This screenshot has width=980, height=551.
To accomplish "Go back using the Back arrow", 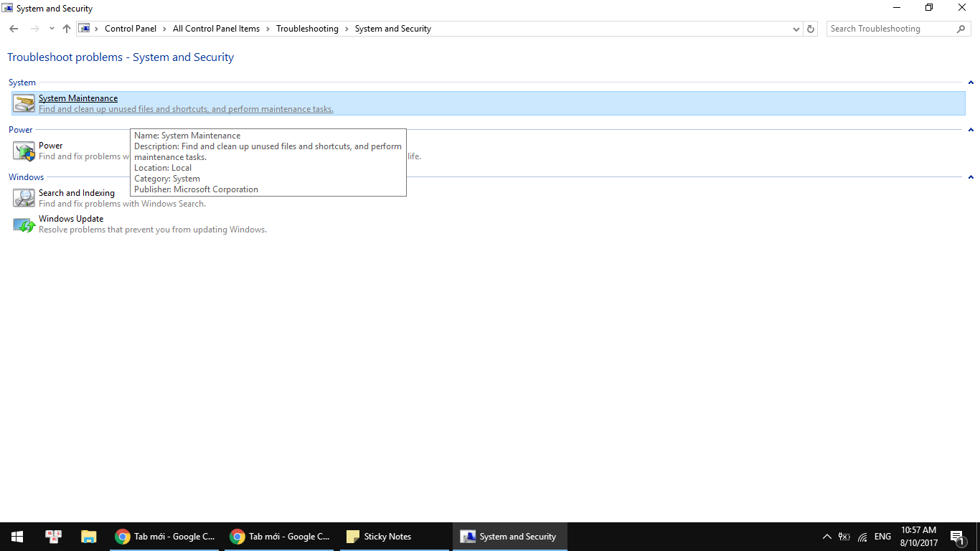I will click(x=14, y=29).
